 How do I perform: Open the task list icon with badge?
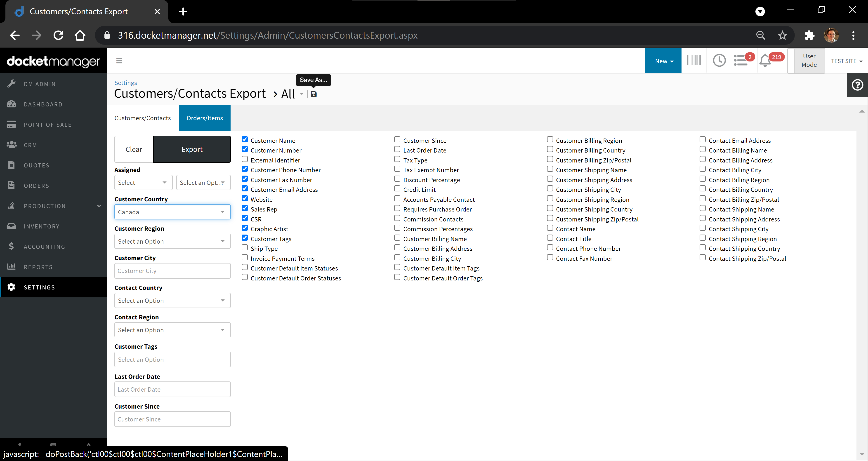pos(741,61)
